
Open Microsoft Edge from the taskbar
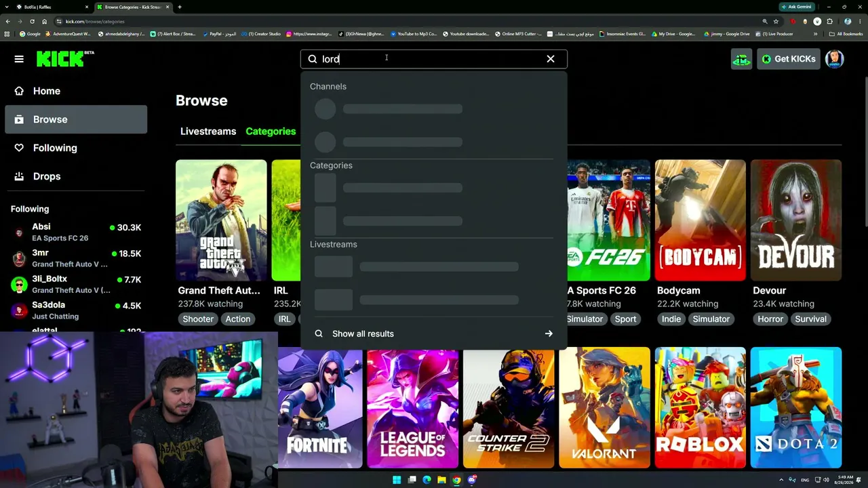[x=427, y=480]
